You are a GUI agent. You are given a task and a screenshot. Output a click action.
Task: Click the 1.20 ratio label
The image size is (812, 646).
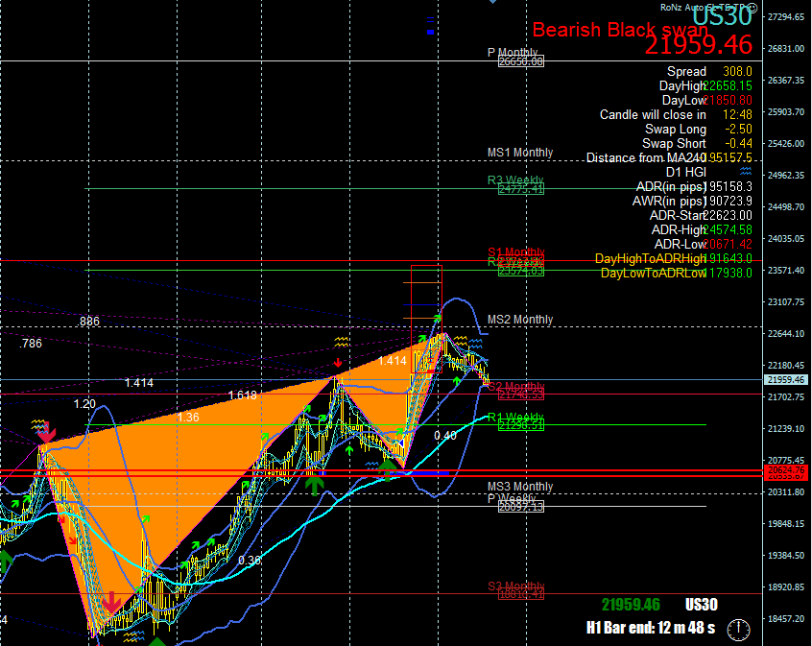coord(84,404)
